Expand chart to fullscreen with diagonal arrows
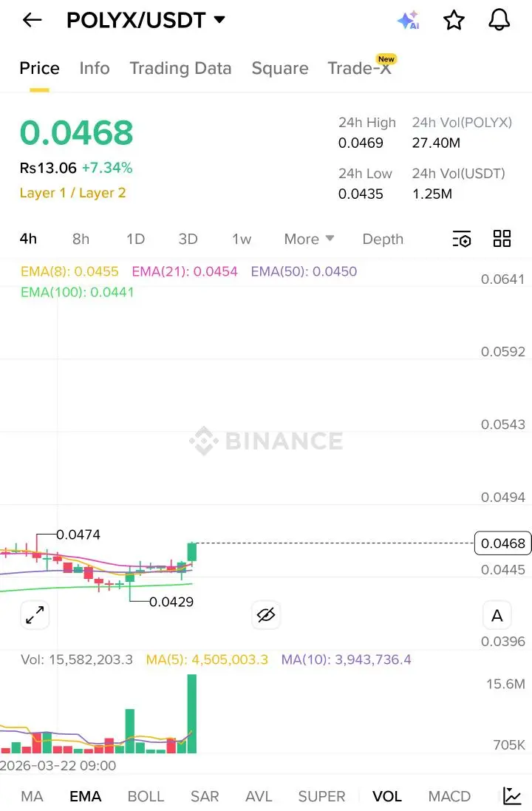 pyautogui.click(x=35, y=615)
